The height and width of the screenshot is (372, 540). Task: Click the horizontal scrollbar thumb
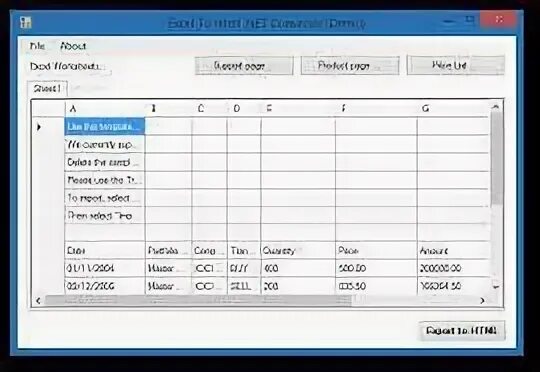click(198, 300)
